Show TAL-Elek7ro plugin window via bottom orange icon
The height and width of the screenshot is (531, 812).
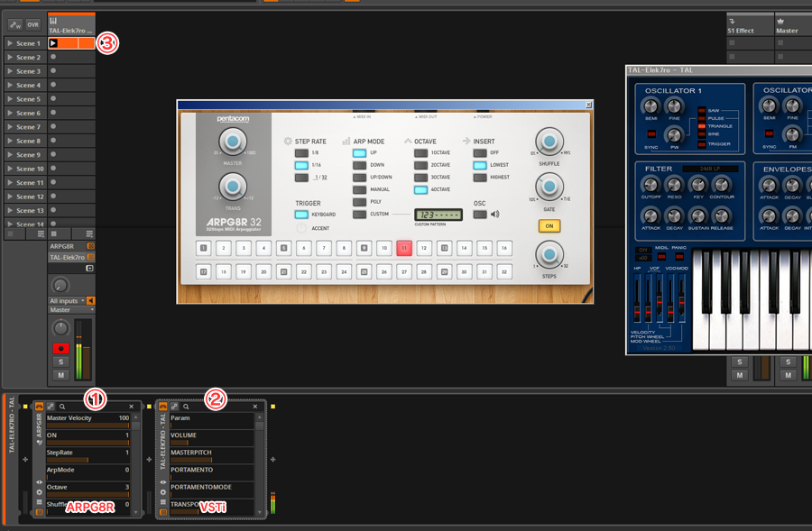coord(163,512)
